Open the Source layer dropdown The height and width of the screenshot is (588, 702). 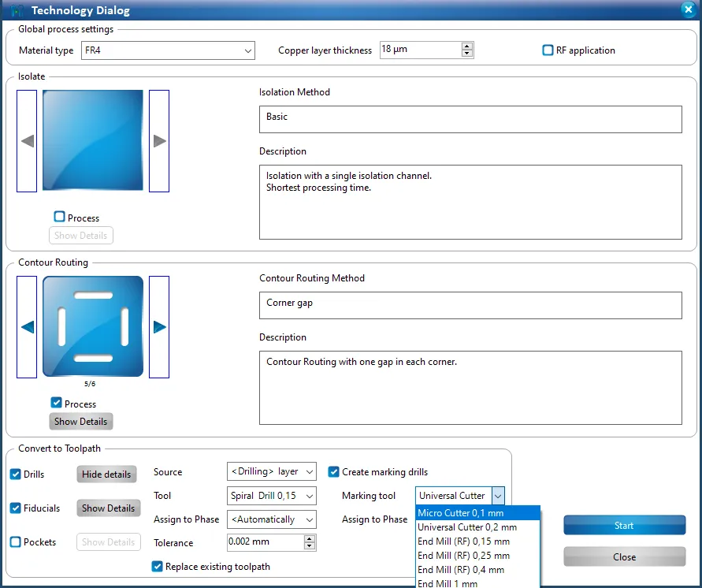[x=271, y=471]
